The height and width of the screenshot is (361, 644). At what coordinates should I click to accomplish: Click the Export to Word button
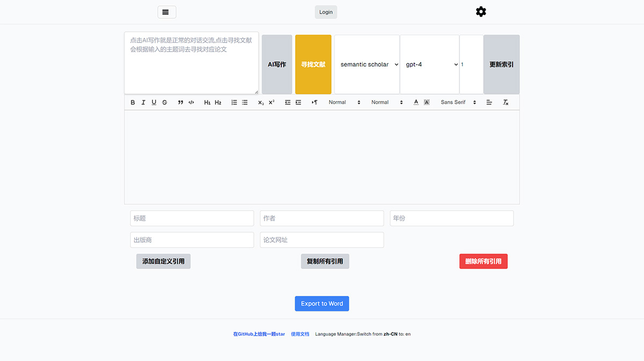click(x=321, y=303)
